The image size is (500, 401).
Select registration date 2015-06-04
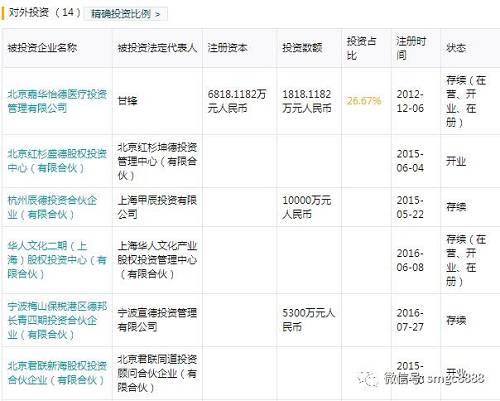tap(410, 161)
